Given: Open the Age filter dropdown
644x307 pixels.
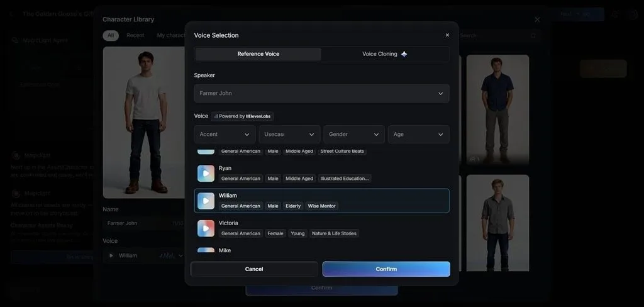Looking at the screenshot, I should (418, 135).
